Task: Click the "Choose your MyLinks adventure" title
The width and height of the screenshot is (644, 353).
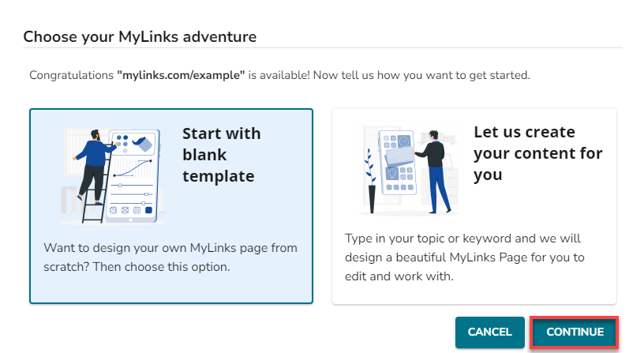Action: (140, 36)
